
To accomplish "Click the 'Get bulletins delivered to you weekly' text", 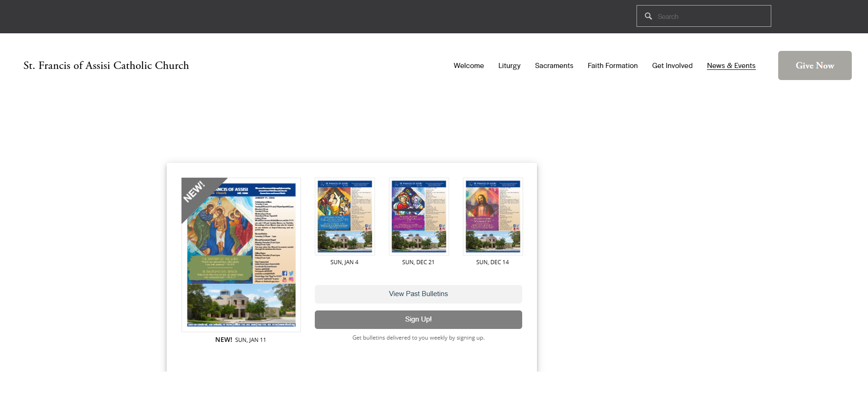I will coord(418,338).
